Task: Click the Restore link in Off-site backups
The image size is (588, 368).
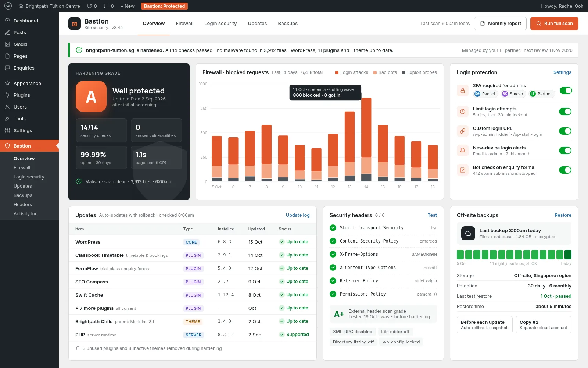Action: [563, 215]
